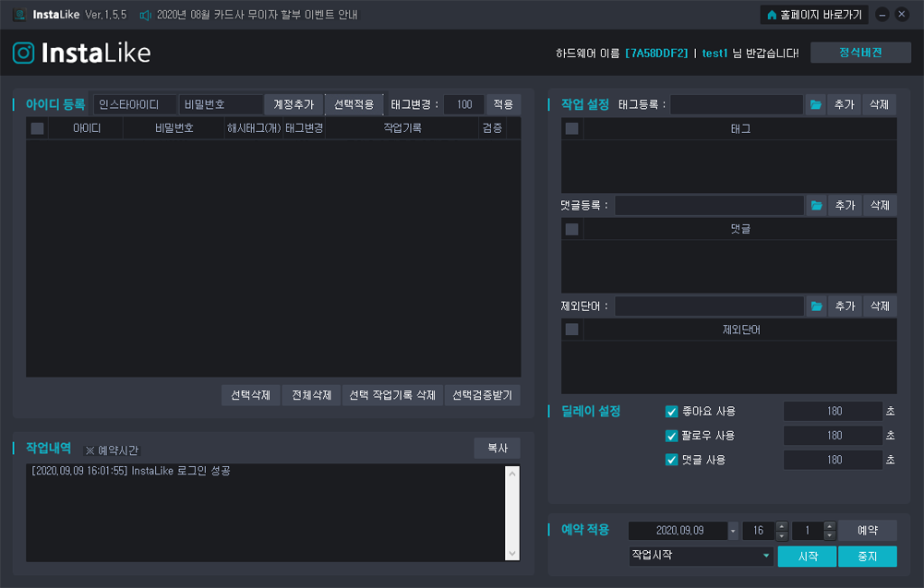Delete excluded word with 삭제 in 제외단어 row

click(x=880, y=306)
